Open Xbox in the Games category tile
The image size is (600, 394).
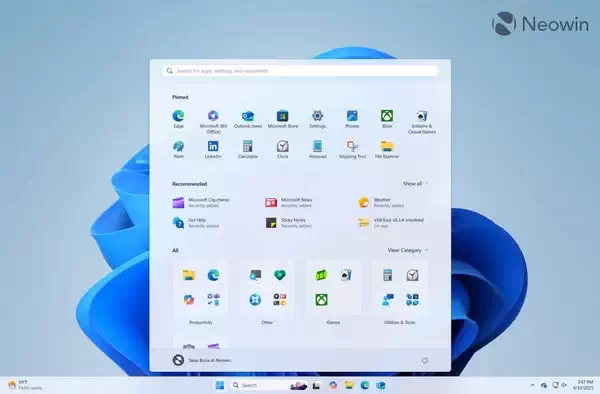coord(321,300)
